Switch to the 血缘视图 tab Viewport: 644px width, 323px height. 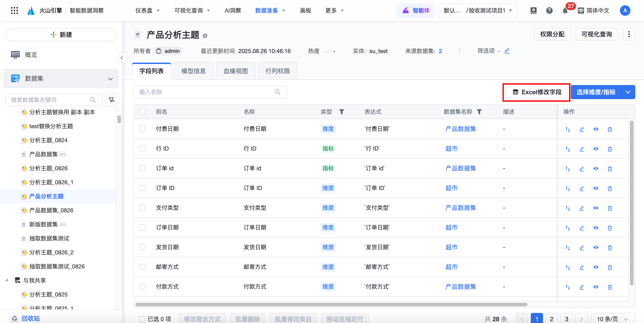pyautogui.click(x=235, y=71)
